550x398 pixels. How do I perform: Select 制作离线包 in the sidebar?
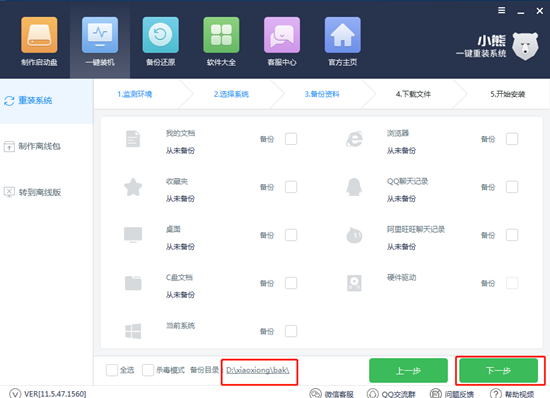coord(39,146)
